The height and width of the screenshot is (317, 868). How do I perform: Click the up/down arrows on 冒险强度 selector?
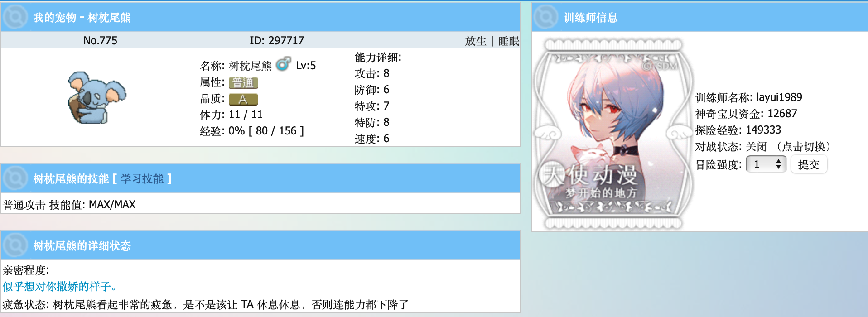(x=778, y=164)
